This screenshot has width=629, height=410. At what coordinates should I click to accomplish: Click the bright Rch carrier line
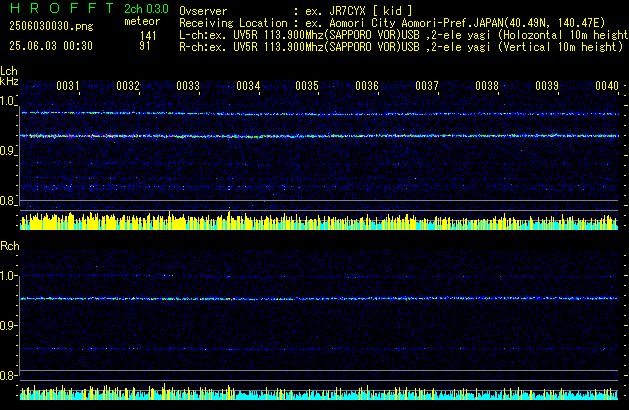[319, 298]
